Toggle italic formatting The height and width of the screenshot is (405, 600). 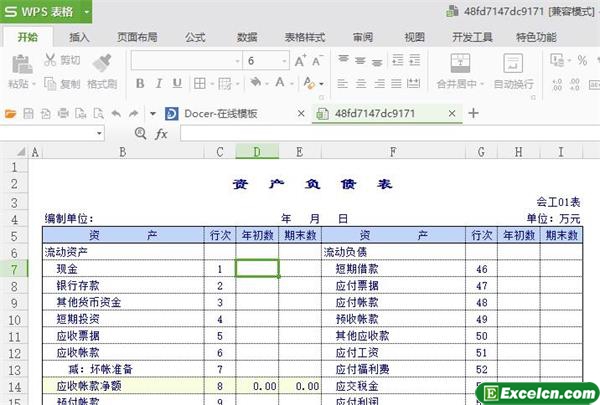(159, 83)
